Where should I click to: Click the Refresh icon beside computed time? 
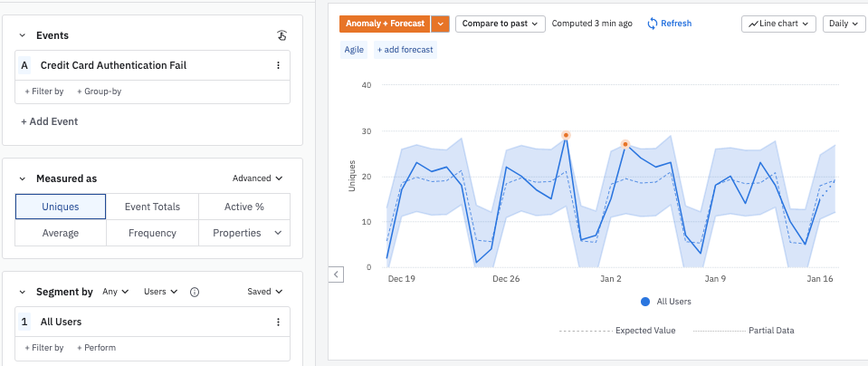(652, 24)
